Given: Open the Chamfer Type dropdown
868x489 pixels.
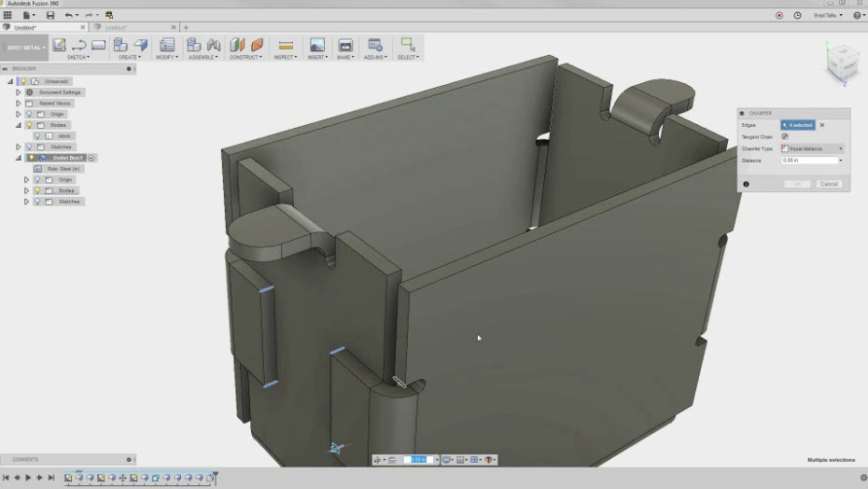Looking at the screenshot, I should click(812, 148).
